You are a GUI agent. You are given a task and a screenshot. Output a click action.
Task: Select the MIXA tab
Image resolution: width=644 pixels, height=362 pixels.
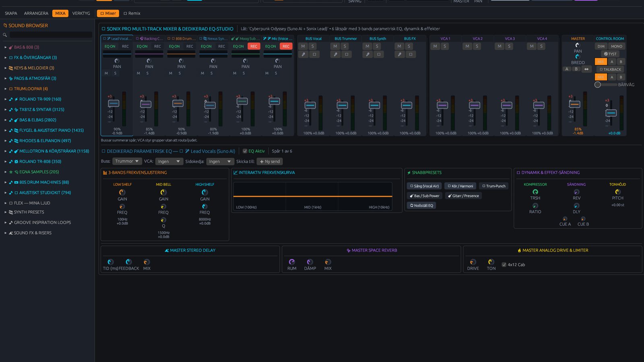60,13
